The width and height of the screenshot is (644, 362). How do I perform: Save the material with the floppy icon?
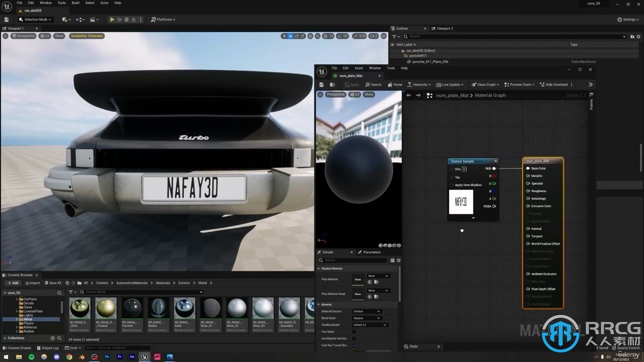click(x=321, y=84)
